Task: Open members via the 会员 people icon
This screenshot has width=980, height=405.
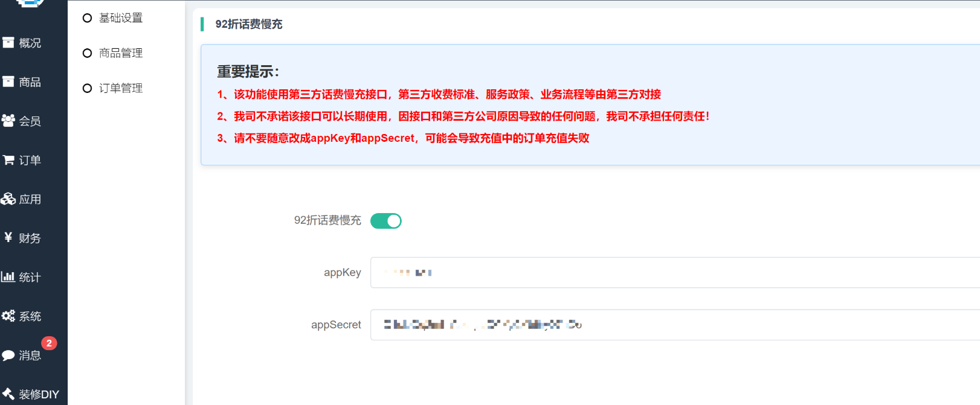Action: click(8, 121)
